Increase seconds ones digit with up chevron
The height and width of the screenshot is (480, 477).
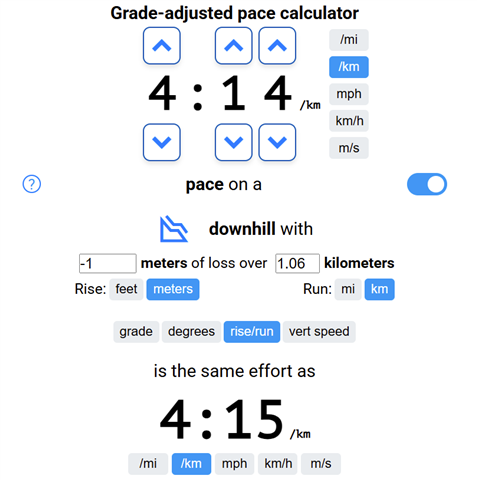[x=277, y=46]
